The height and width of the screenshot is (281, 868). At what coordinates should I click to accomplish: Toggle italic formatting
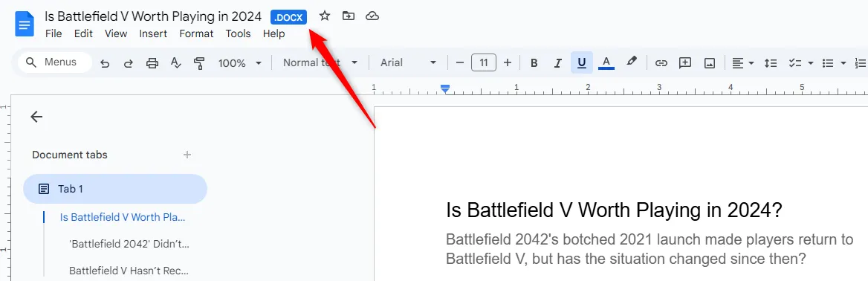[x=558, y=62]
